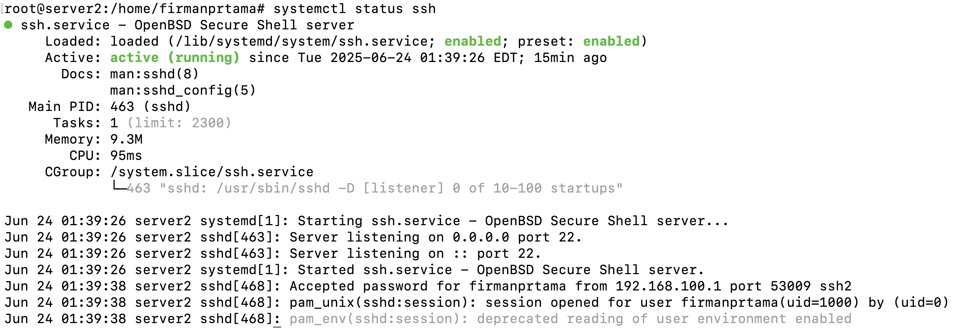Click the Main PID value 463
The width and height of the screenshot is (980, 328).
[x=122, y=106]
